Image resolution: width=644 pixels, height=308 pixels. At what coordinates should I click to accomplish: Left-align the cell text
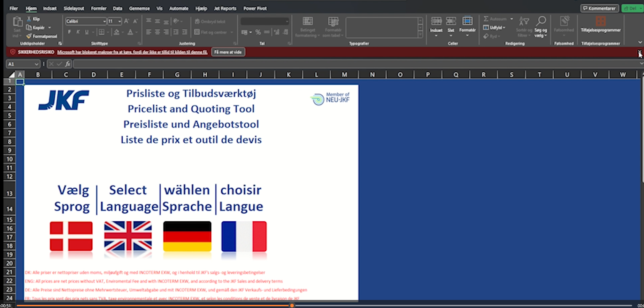[x=149, y=32]
